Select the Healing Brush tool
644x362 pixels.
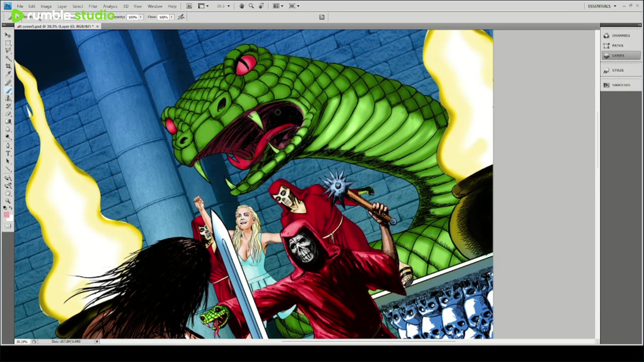pos(8,83)
